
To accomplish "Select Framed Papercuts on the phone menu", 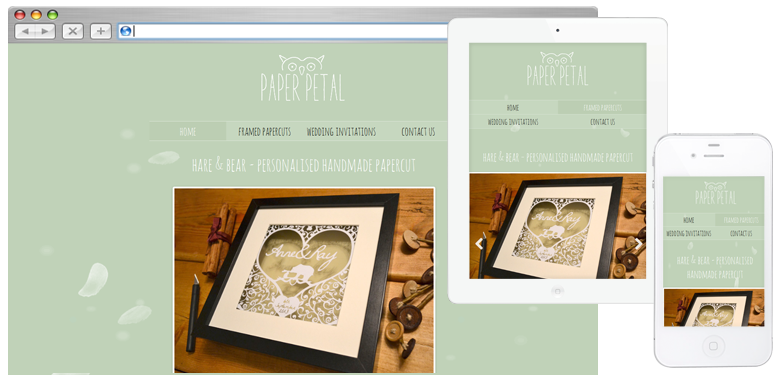I will coord(740,220).
